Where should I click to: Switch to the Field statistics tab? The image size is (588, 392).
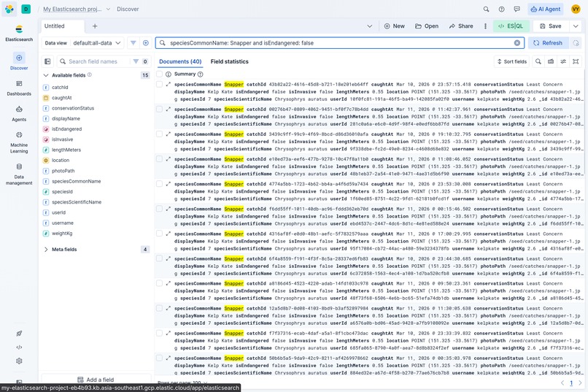click(x=230, y=61)
